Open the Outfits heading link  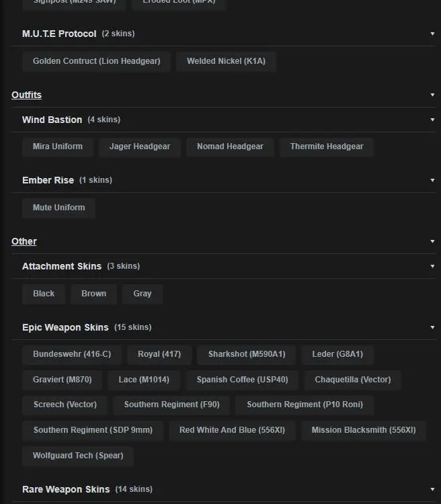click(x=26, y=95)
